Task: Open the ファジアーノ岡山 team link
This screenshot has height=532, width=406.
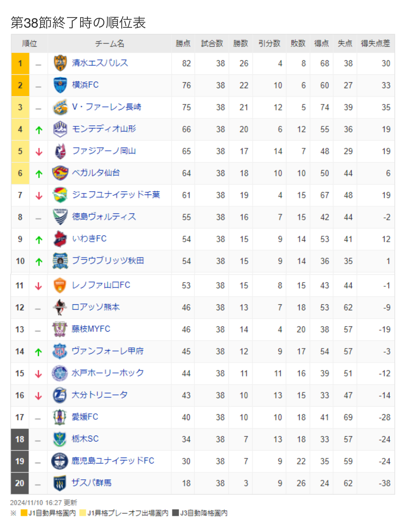Action: (x=104, y=151)
